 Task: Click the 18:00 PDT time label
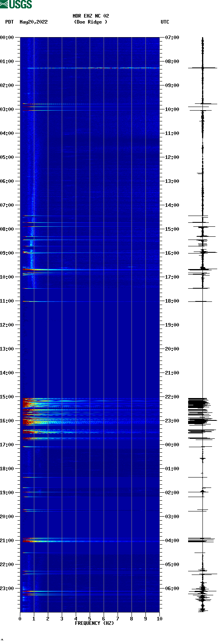pyautogui.click(x=7, y=469)
